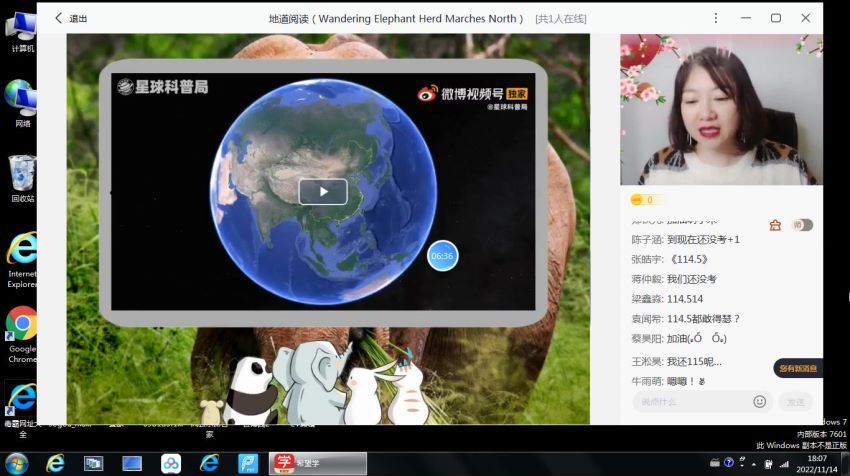Click the network signal tray icon

(783, 464)
